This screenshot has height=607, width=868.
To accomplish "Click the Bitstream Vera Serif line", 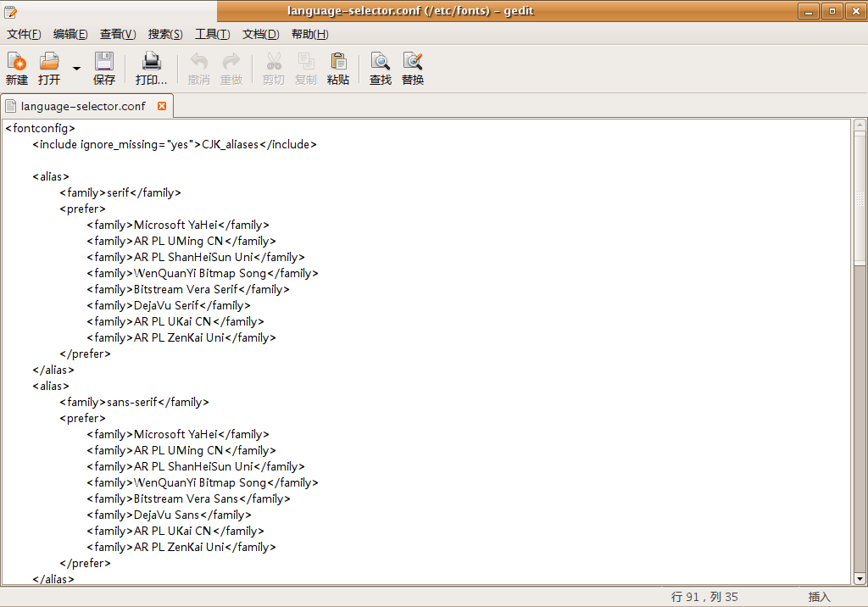I will [x=187, y=289].
